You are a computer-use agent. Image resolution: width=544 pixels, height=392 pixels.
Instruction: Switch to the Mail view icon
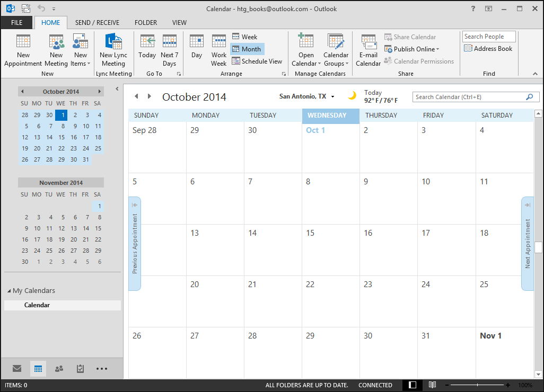(x=17, y=368)
